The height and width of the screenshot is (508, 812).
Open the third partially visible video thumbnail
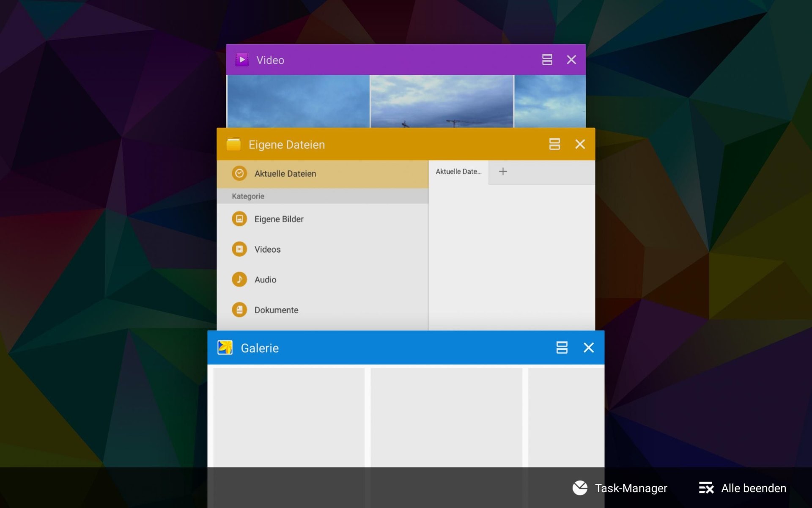tap(550, 101)
